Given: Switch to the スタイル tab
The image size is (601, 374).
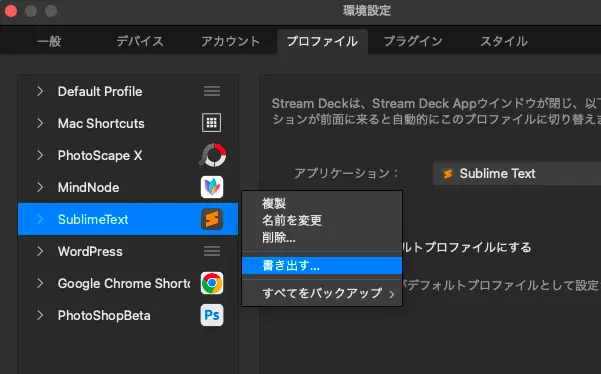Looking at the screenshot, I should 504,41.
